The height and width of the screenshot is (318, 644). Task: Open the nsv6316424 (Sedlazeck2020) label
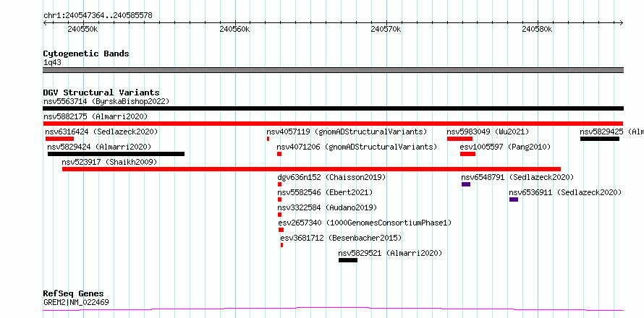coord(101,132)
